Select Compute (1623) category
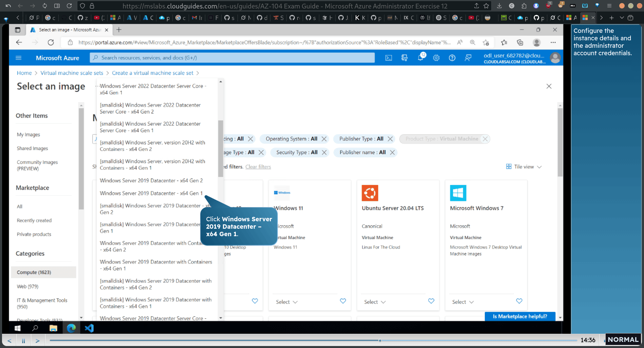The image size is (644, 348). [x=43, y=272]
